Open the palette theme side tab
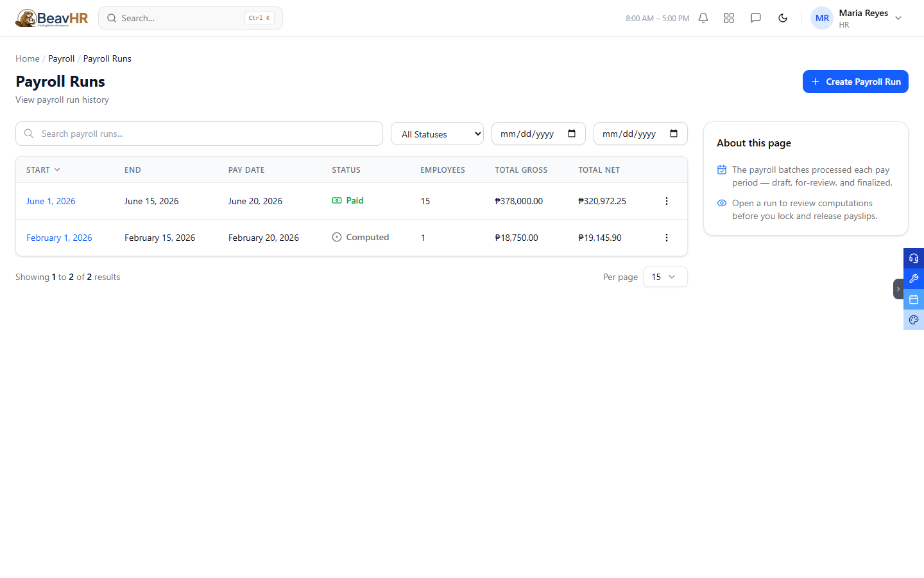The height and width of the screenshot is (578, 924). tap(914, 320)
